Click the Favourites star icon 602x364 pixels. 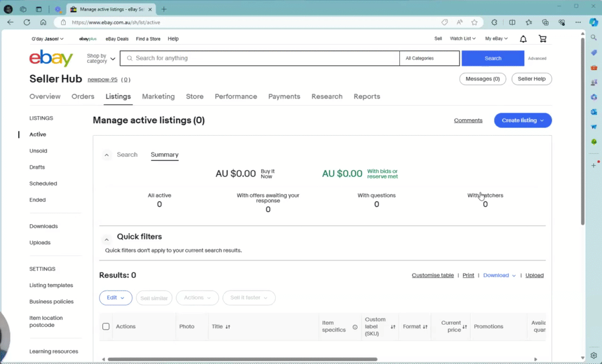(x=474, y=21)
